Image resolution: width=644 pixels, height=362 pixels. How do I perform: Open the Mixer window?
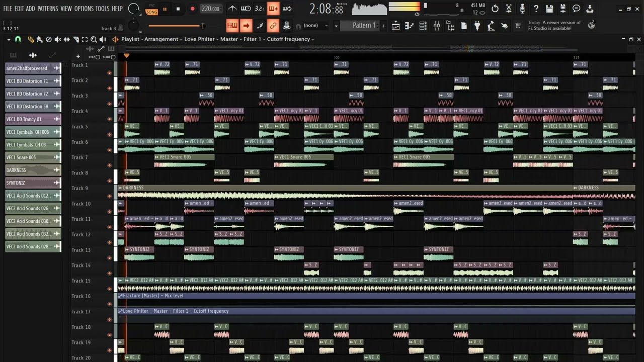click(437, 26)
